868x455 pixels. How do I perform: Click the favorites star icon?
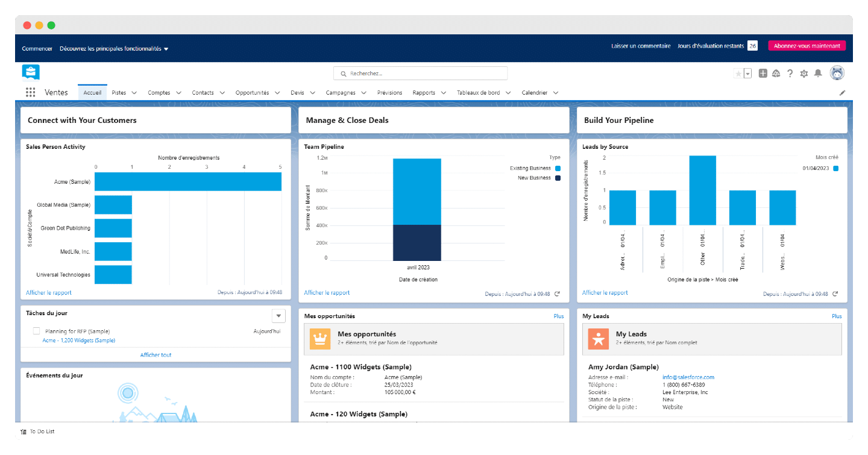(x=738, y=74)
